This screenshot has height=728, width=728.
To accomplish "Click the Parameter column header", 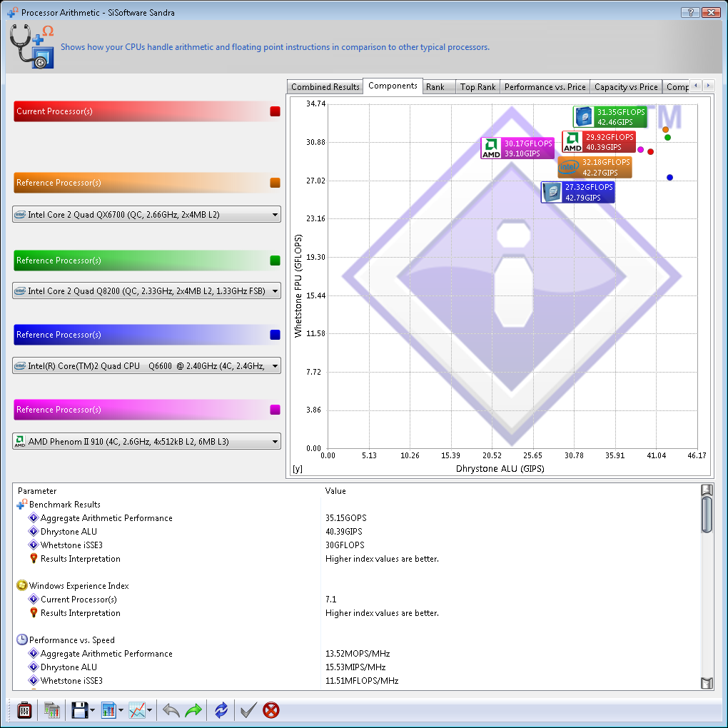I will pyautogui.click(x=37, y=491).
